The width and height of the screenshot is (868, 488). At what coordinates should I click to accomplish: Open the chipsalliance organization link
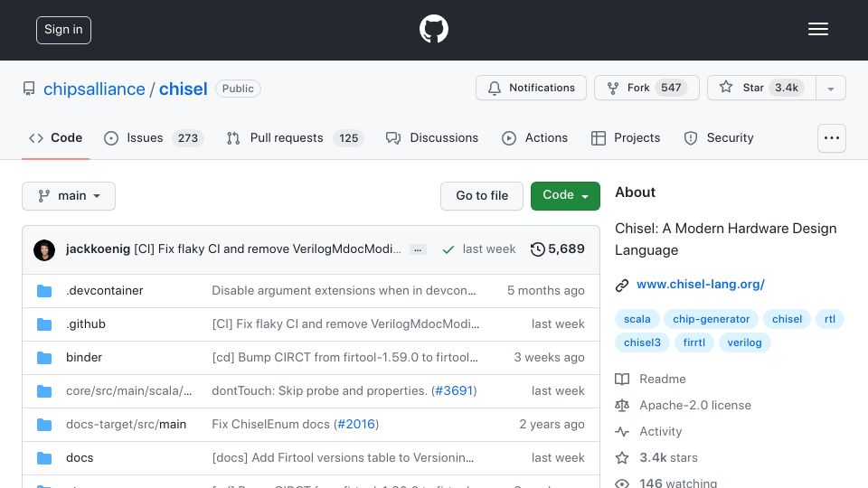click(x=94, y=89)
